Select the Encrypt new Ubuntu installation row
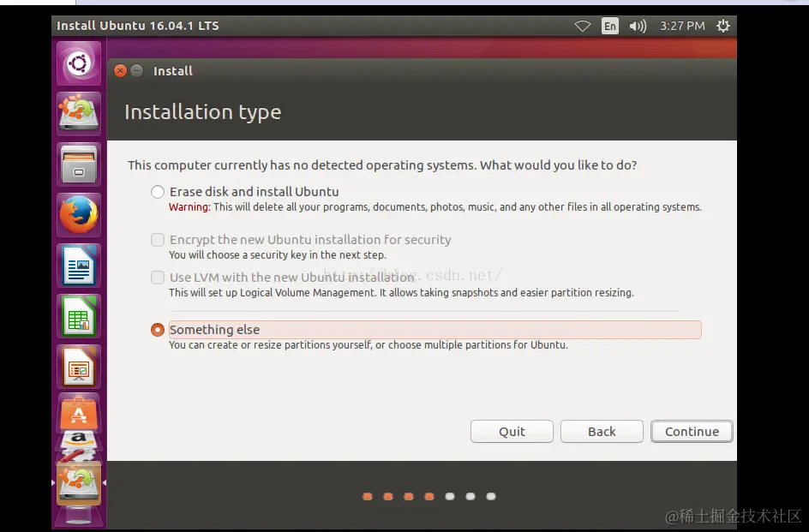Viewport: 809px width, 532px height. click(x=157, y=240)
